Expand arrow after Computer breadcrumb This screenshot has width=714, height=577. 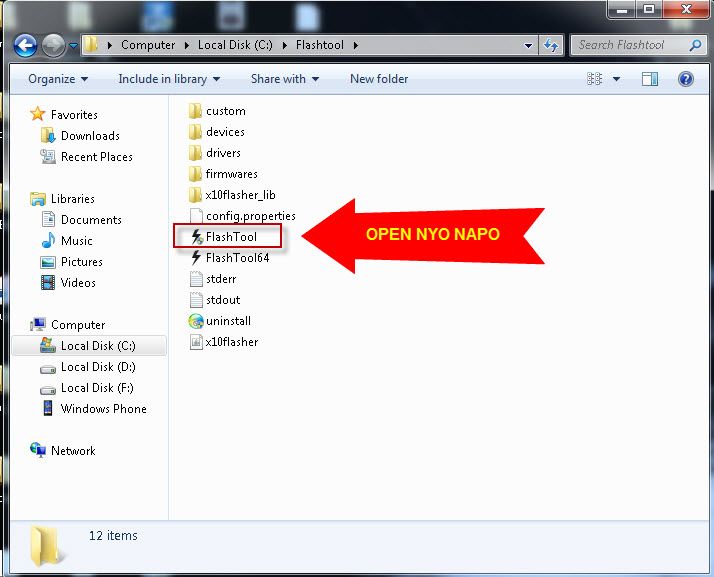pyautogui.click(x=187, y=46)
